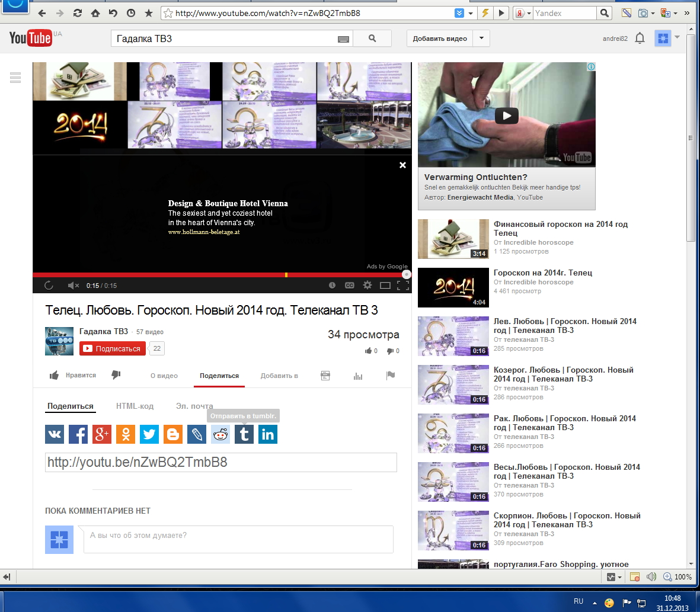Open browser zoom 100% control

click(677, 577)
